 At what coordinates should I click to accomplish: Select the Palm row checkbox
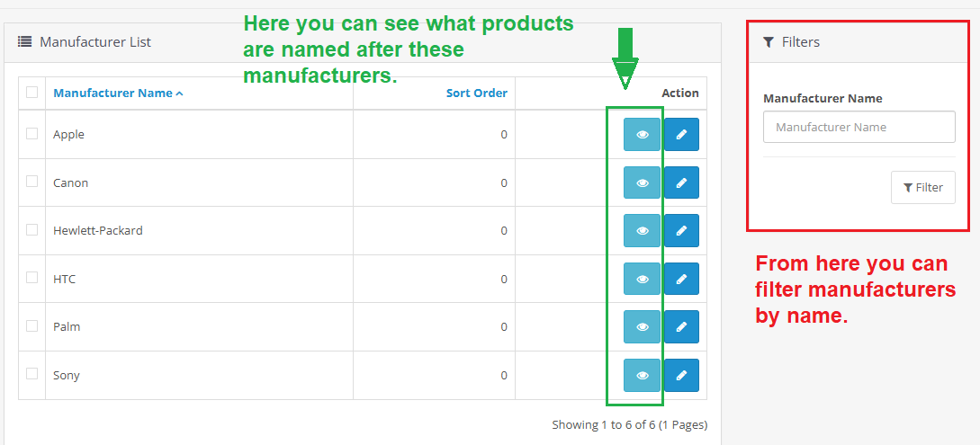click(32, 325)
